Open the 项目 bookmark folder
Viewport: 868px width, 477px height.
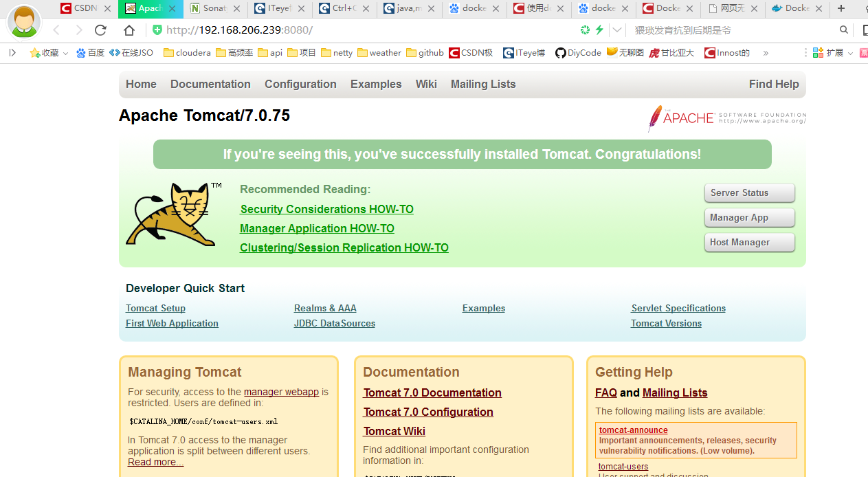[x=302, y=53]
